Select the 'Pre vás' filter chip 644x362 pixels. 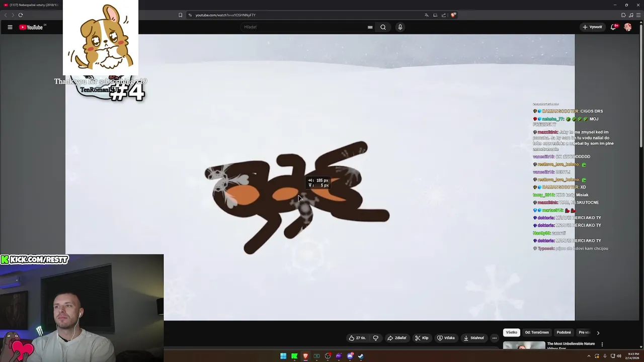pos(584,332)
